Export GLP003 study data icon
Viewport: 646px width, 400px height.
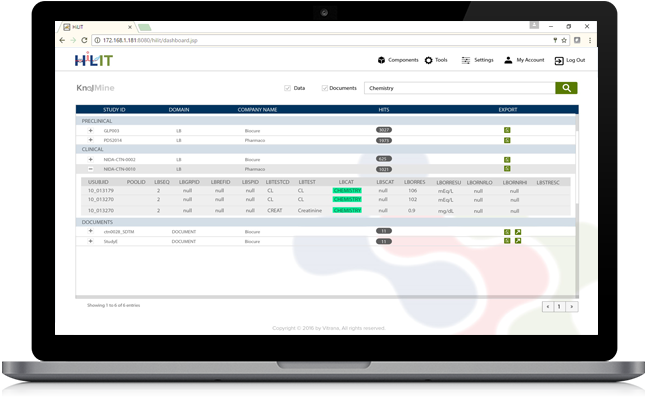[x=507, y=131]
